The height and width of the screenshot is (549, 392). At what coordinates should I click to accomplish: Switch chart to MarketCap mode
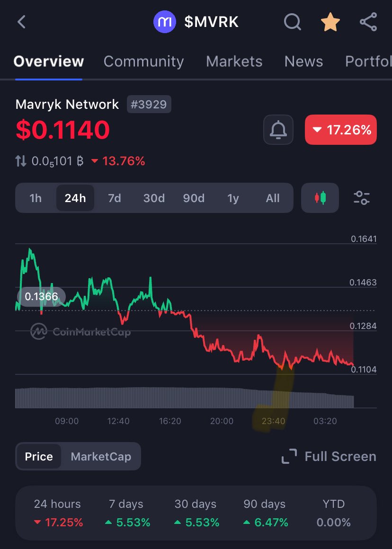(x=101, y=456)
